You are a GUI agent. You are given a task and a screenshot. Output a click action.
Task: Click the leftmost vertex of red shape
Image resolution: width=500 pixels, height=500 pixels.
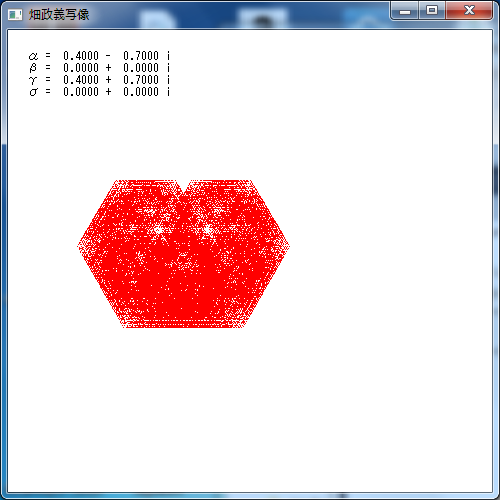pyautogui.click(x=79, y=246)
